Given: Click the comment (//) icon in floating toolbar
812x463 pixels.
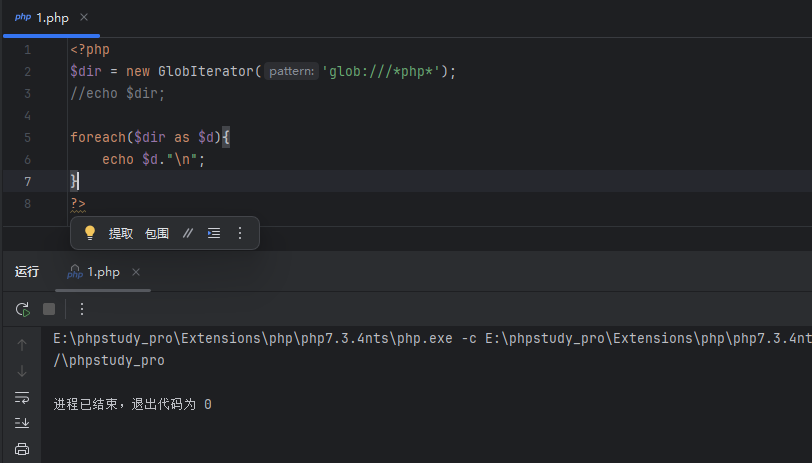Looking at the screenshot, I should point(188,233).
